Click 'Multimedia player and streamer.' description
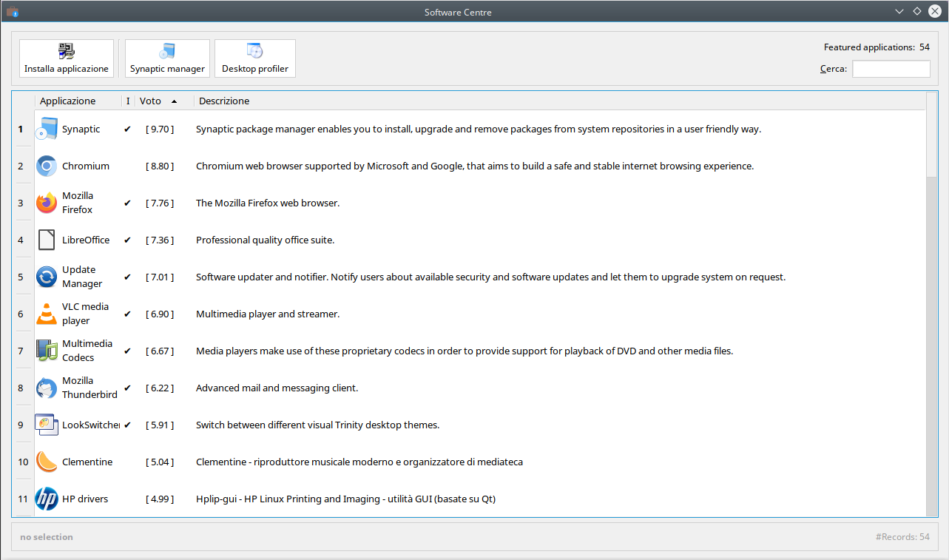The height and width of the screenshot is (560, 949). (267, 314)
